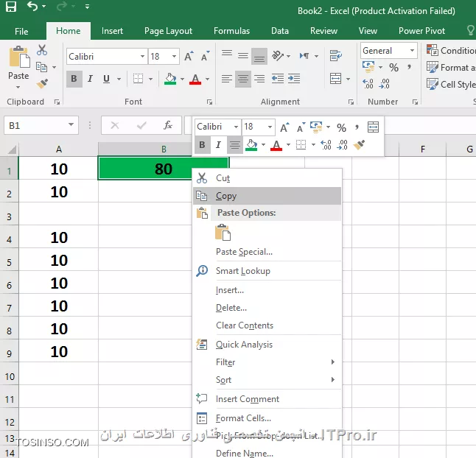Click the Wrap Text icon
476x458 pixels.
point(336,56)
